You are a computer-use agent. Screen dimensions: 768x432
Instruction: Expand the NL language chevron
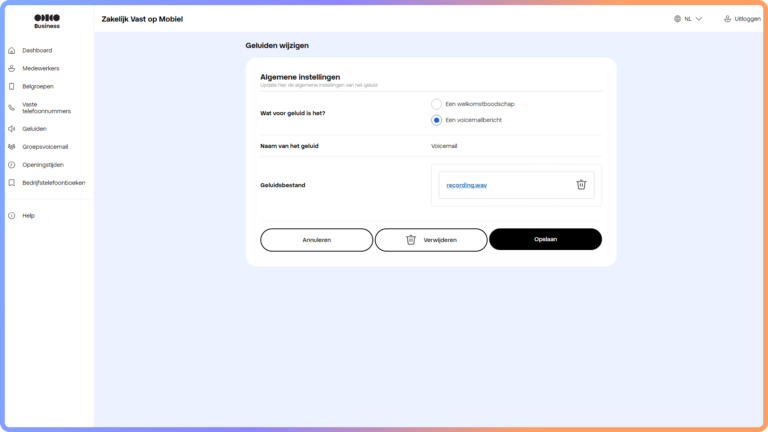[x=699, y=19]
